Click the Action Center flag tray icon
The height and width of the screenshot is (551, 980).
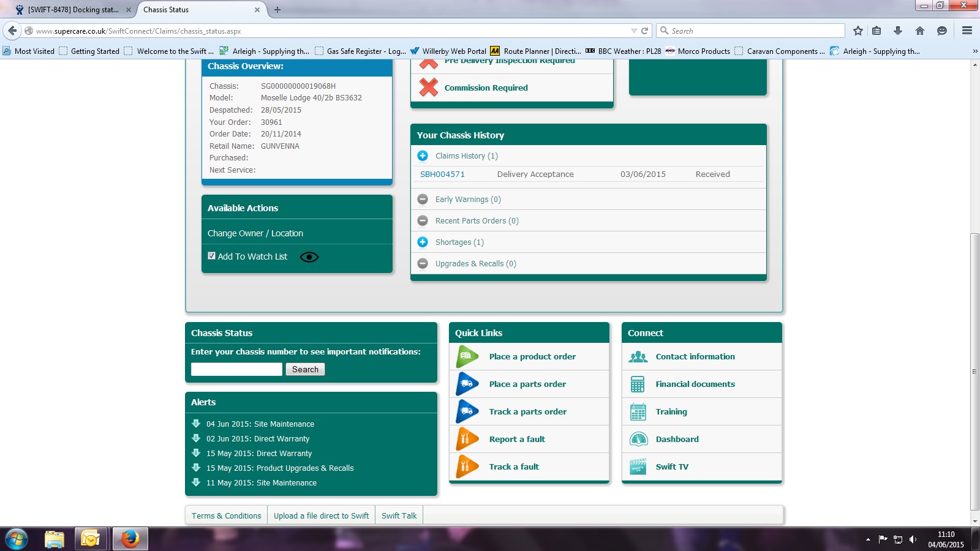coord(883,539)
